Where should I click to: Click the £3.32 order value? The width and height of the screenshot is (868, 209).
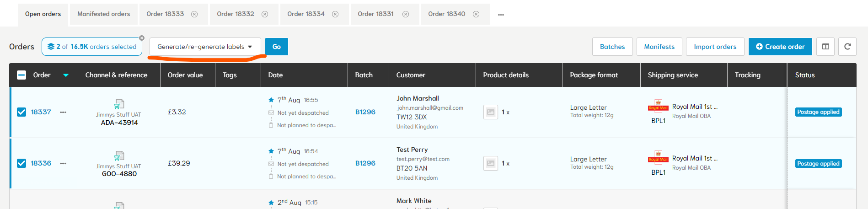point(177,112)
